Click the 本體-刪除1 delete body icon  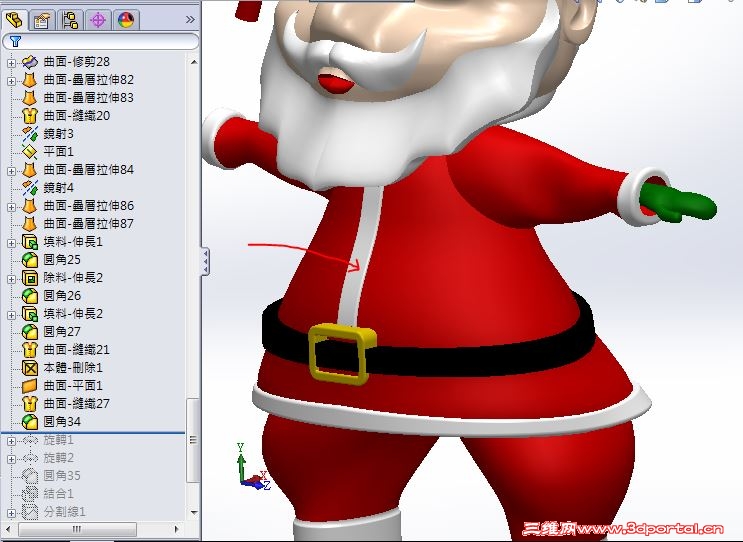[x=30, y=368]
